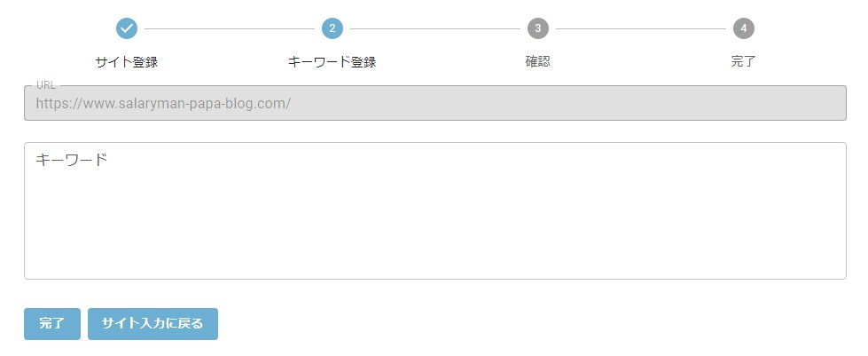This screenshot has height=356, width=868.
Task: Click the キーワード placeholder text
Action: 72,160
